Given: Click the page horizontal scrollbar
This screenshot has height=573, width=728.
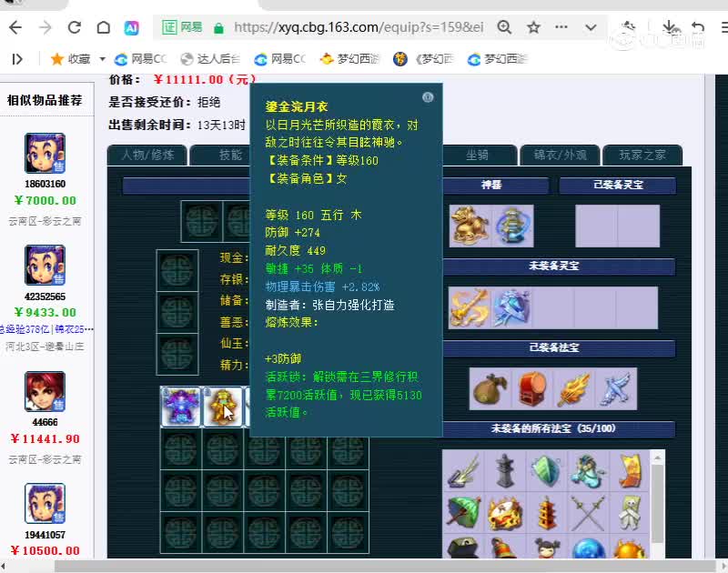Looking at the screenshot, I should (x=385, y=566).
